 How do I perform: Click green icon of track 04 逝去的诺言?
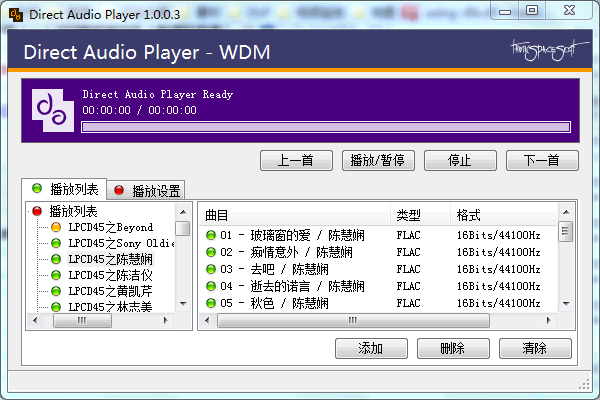tap(211, 286)
